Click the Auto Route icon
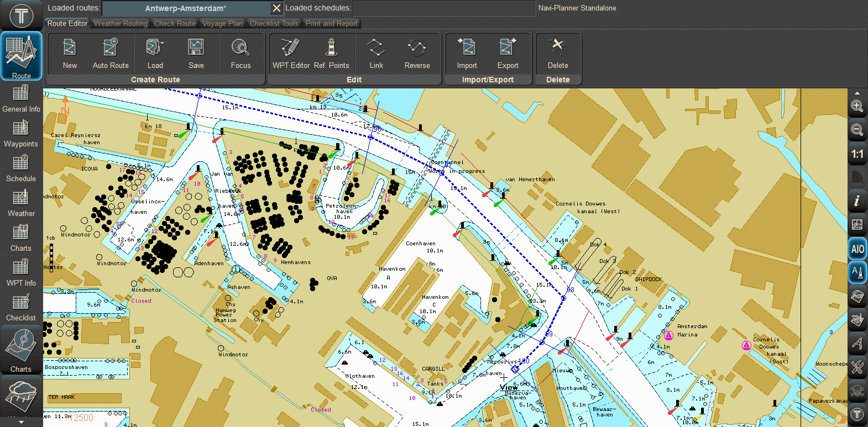 pyautogui.click(x=111, y=53)
